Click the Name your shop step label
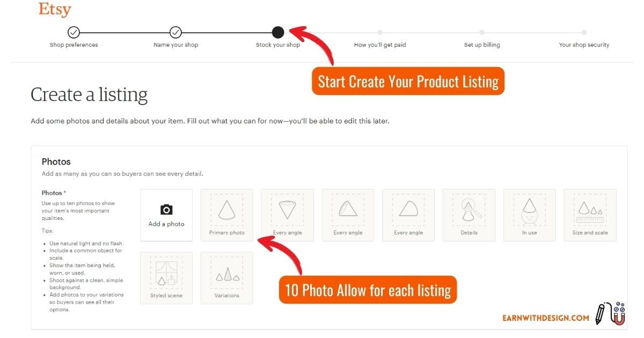The image size is (644, 338). (x=175, y=45)
